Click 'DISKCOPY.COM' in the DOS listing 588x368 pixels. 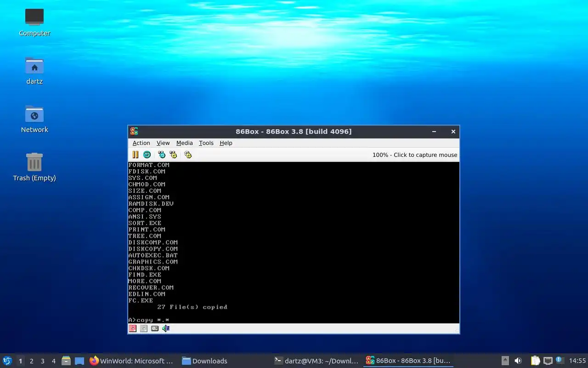153,249
